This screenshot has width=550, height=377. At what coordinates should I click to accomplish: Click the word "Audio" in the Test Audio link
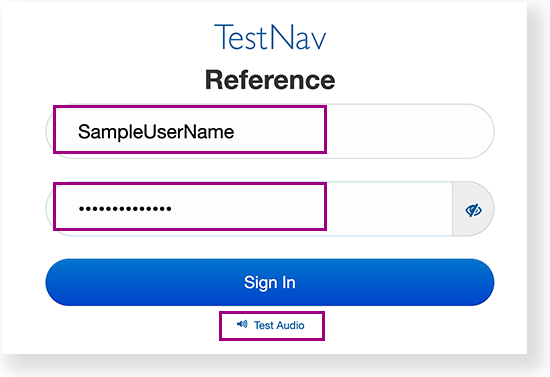290,325
